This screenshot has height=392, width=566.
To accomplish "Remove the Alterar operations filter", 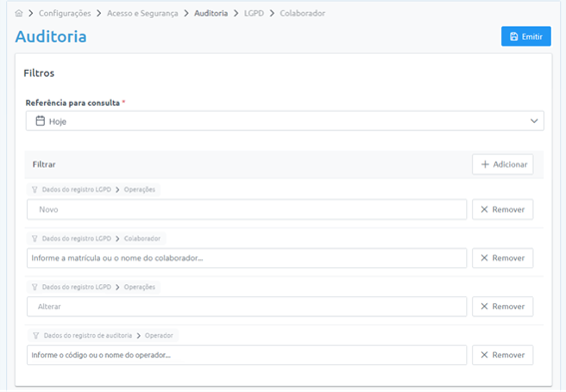I will click(x=502, y=306).
